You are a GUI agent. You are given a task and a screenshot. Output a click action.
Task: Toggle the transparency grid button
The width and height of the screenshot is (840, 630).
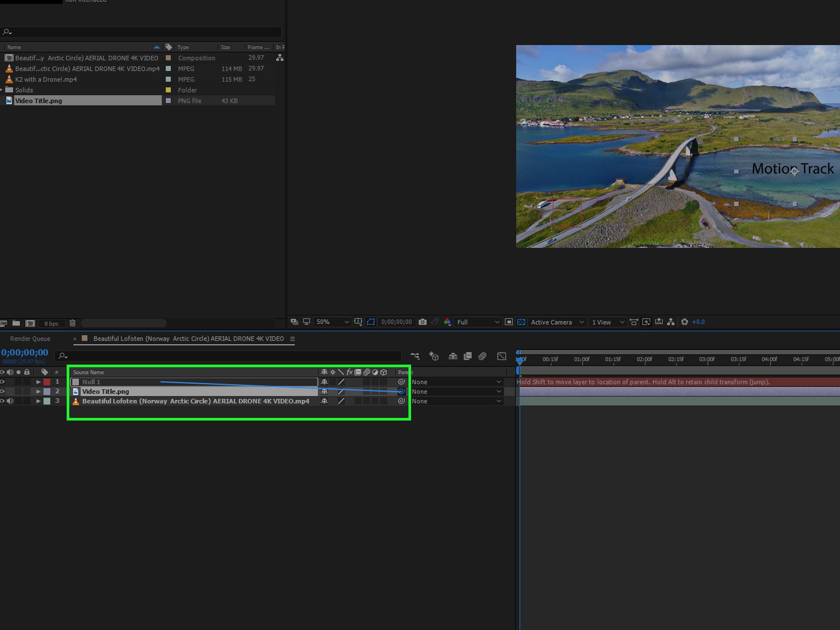[x=521, y=322]
